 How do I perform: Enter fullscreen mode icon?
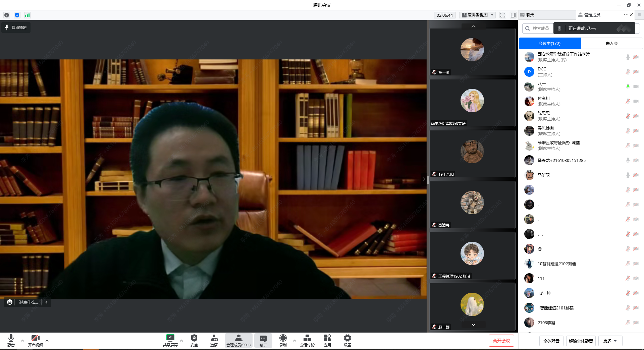pos(502,15)
